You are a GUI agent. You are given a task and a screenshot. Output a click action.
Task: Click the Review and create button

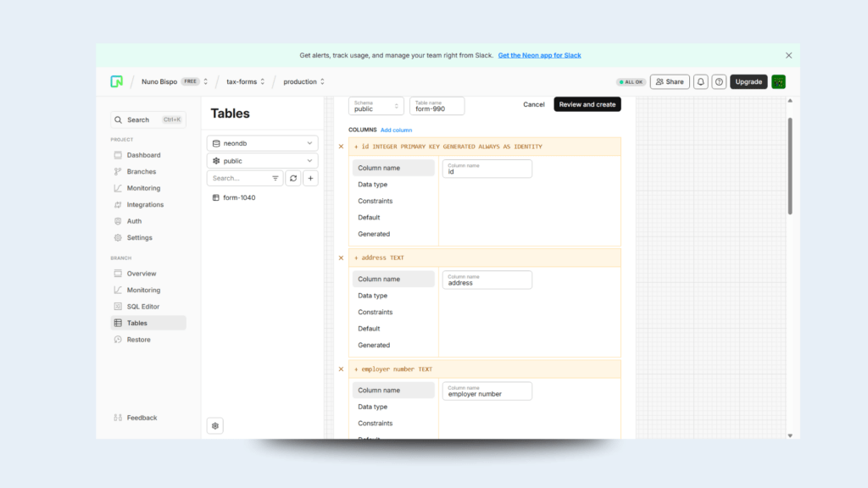tap(587, 104)
